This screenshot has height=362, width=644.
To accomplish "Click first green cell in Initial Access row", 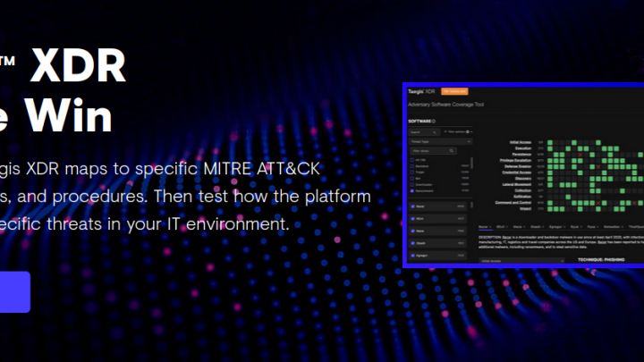I will coord(550,142).
